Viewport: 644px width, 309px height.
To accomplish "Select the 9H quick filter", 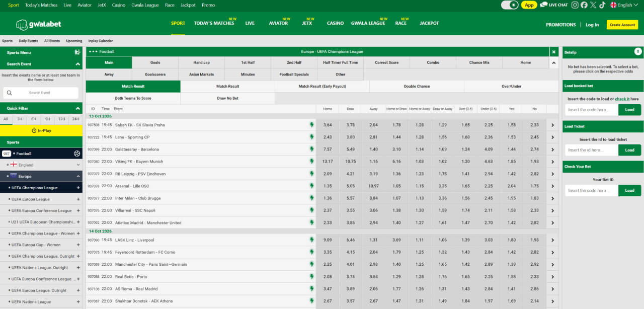I will click(x=48, y=119).
